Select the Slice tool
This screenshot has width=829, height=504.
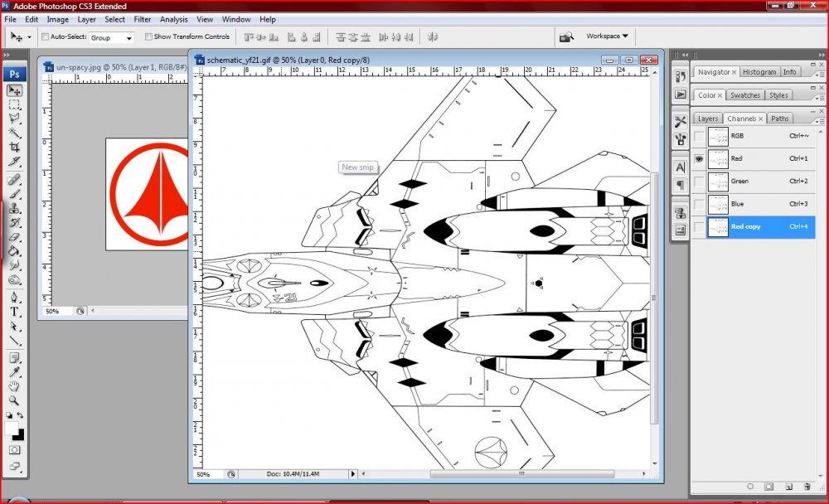(x=14, y=161)
